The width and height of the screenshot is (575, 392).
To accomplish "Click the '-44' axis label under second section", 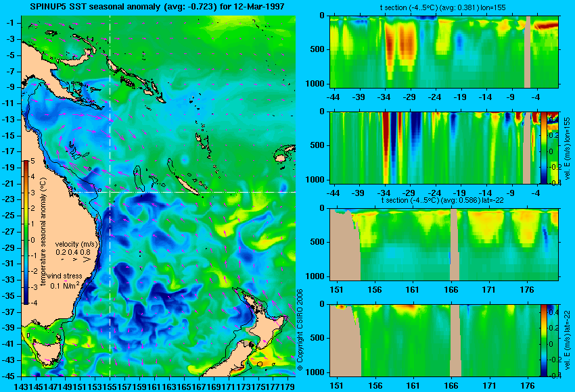I will [333, 193].
